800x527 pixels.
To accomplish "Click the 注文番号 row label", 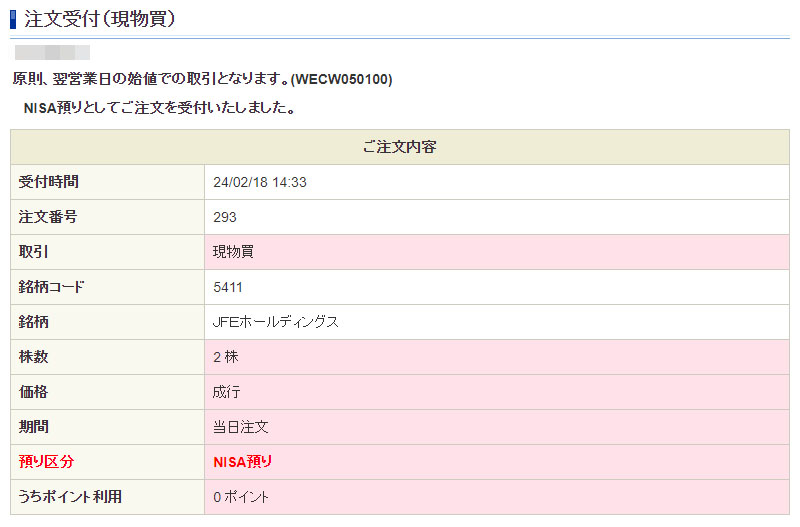I will (x=48, y=217).
